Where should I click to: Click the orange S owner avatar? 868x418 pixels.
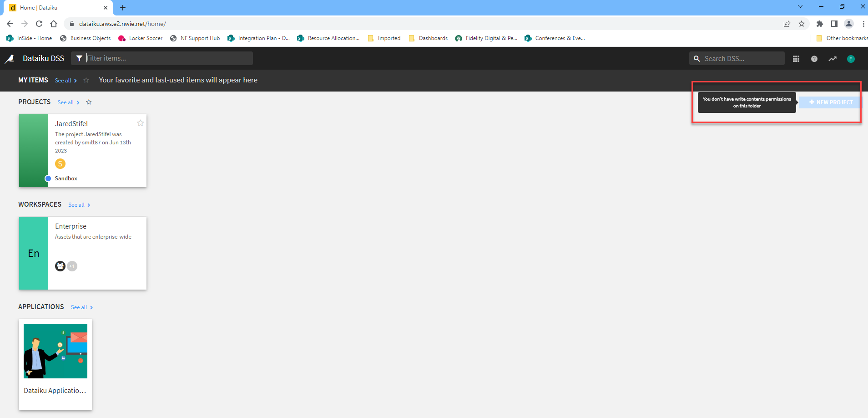pos(60,163)
